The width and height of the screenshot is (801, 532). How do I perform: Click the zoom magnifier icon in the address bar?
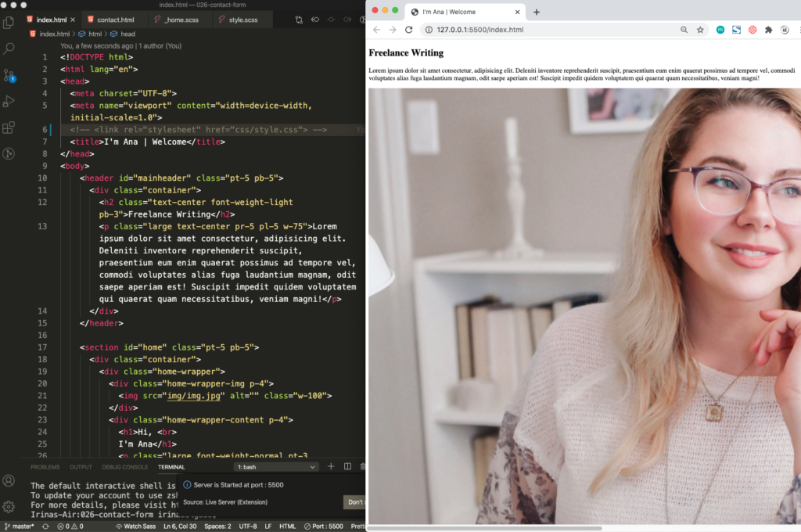(x=684, y=30)
